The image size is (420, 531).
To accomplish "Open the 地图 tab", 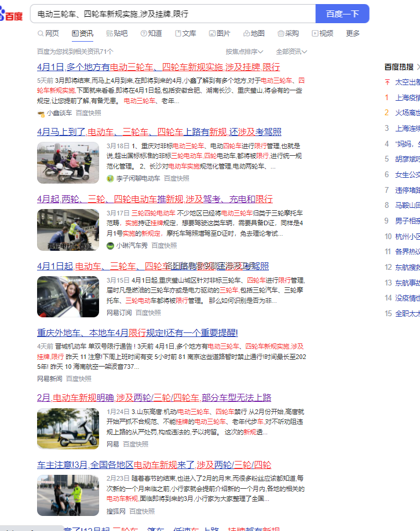I will pos(254,33).
